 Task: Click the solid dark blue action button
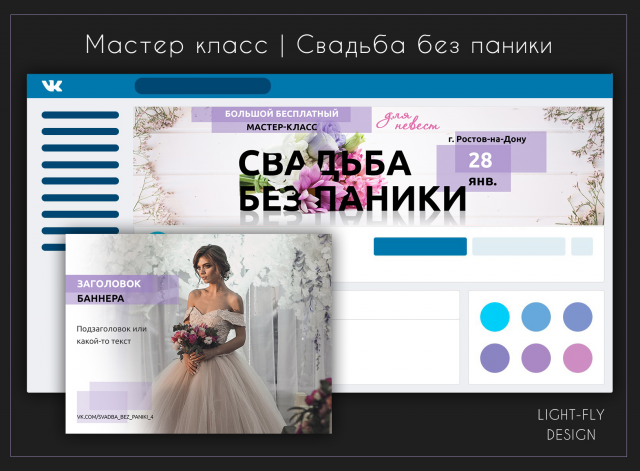(420, 246)
